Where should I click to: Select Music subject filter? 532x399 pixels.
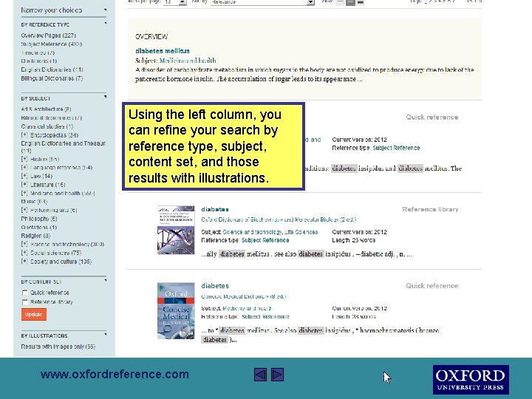click(34, 202)
